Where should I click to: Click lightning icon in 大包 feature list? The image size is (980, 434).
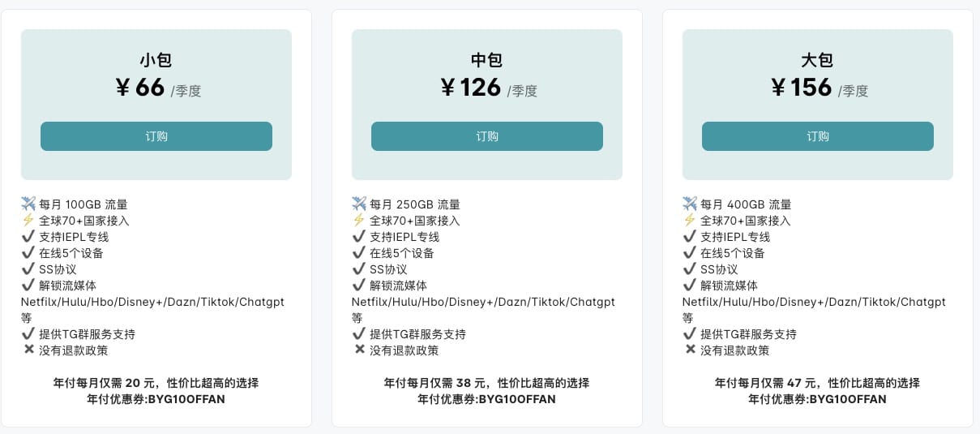coord(690,220)
